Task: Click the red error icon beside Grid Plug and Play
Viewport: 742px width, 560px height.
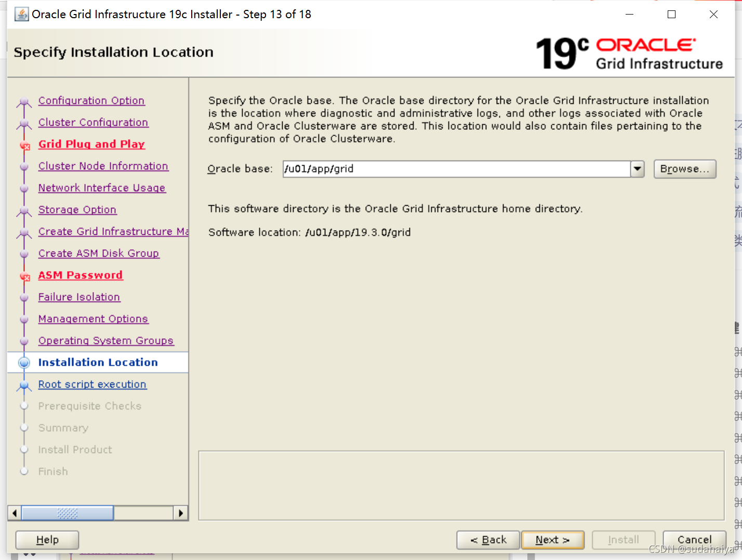Action: [x=24, y=145]
